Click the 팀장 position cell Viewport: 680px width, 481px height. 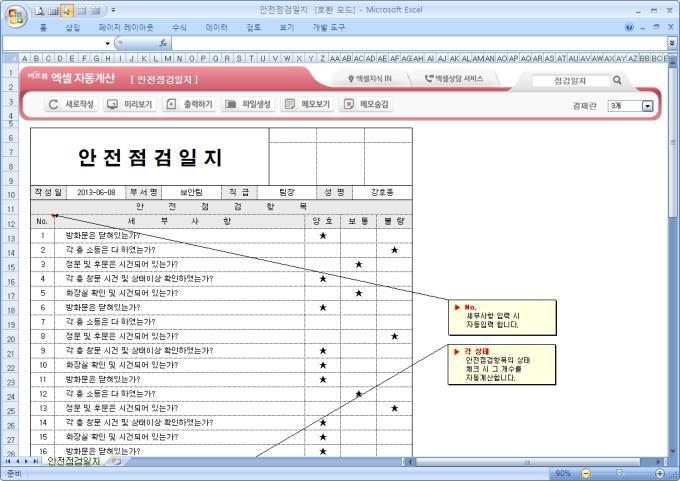(287, 193)
